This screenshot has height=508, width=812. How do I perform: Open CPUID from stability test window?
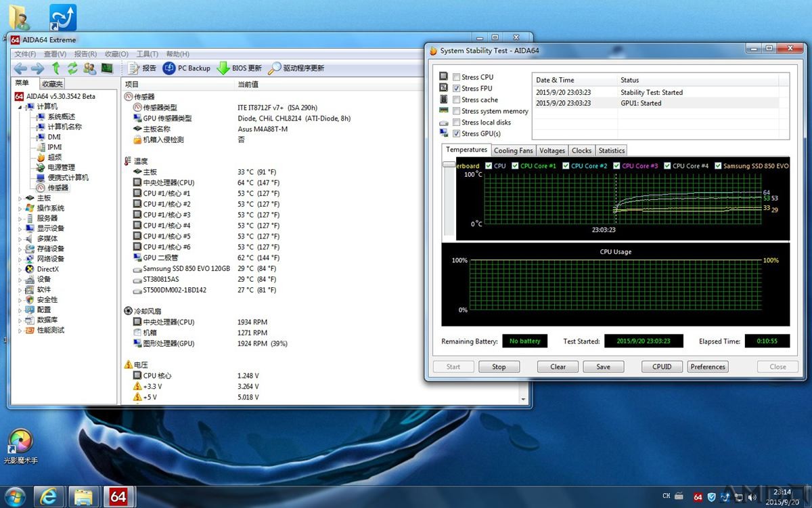662,366
